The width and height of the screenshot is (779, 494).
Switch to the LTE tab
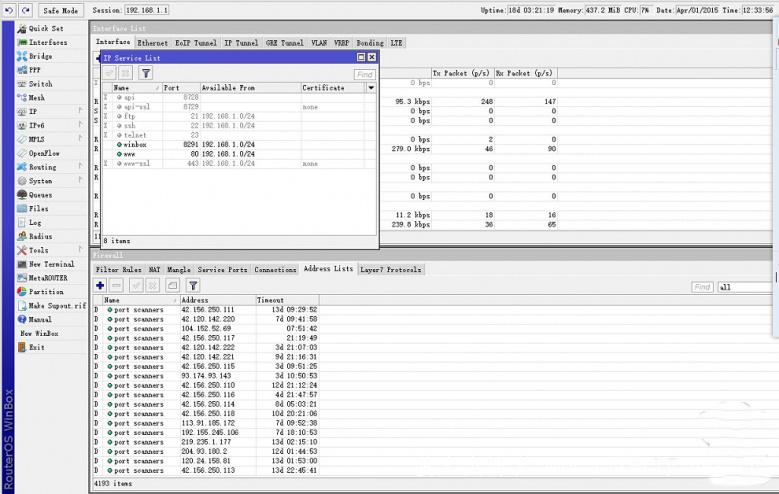(396, 43)
